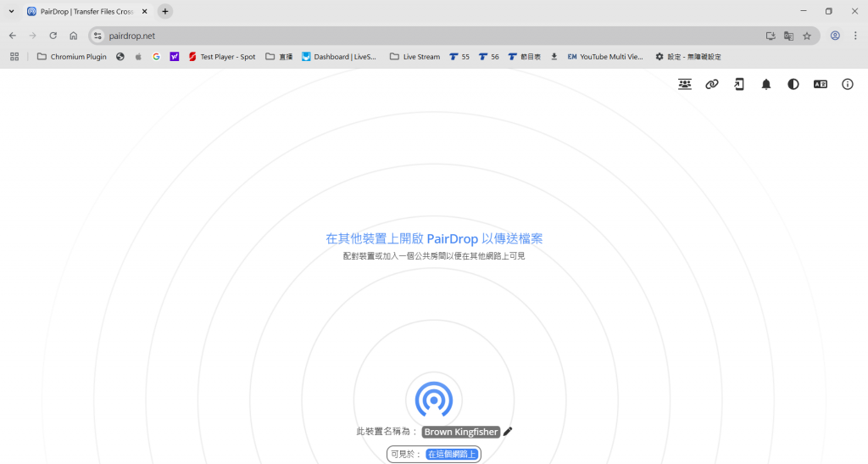Screen dimensions: 868x464
Task: Open the Google bookmark icon
Action: tap(156, 57)
